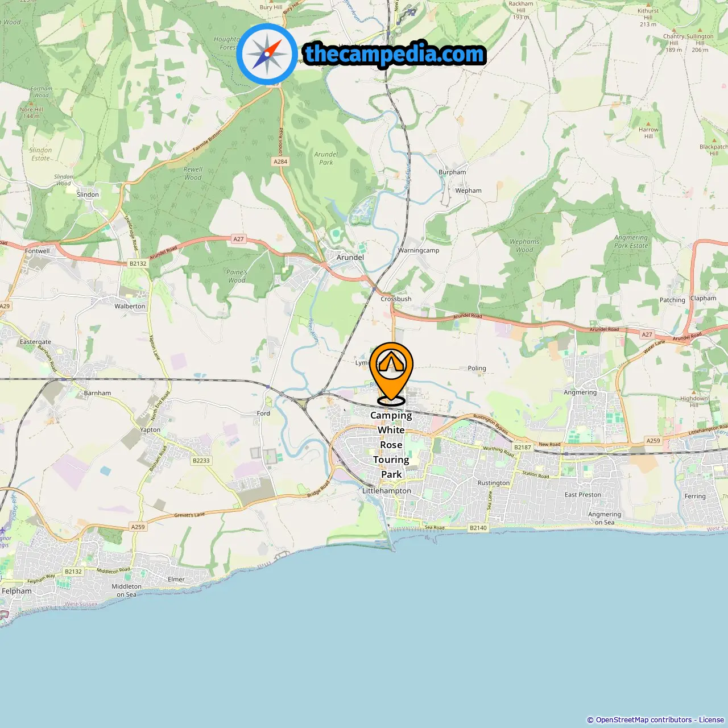
Task: Click the Barnham place label
Action: click(97, 393)
